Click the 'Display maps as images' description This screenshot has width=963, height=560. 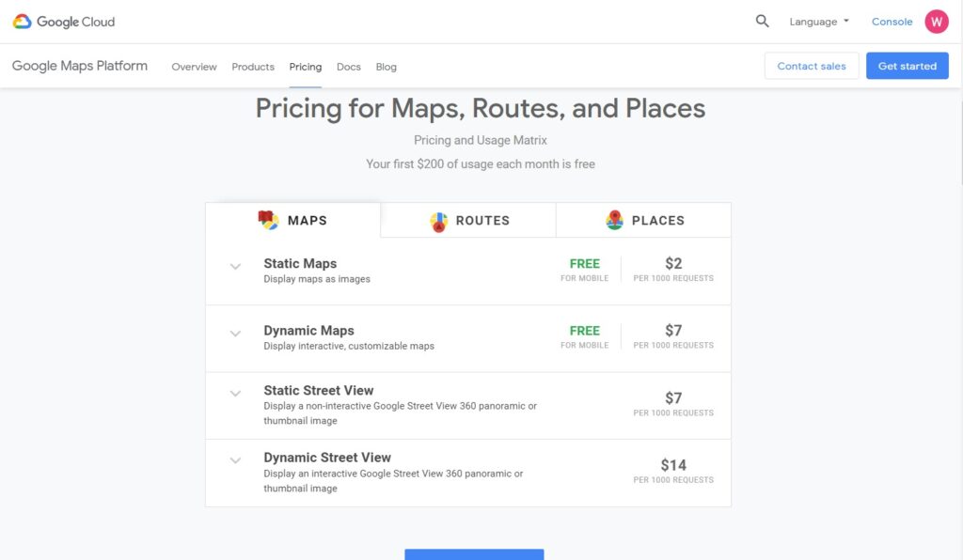coord(317,279)
